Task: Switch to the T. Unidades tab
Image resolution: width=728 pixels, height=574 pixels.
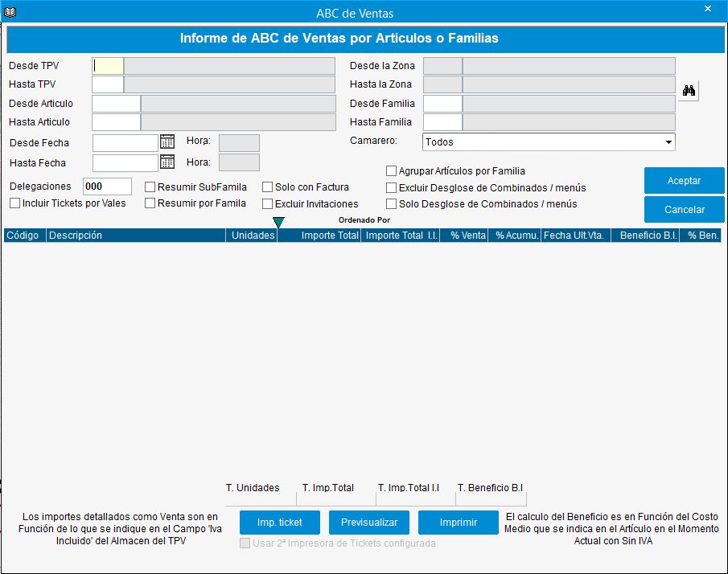Action: tap(253, 487)
